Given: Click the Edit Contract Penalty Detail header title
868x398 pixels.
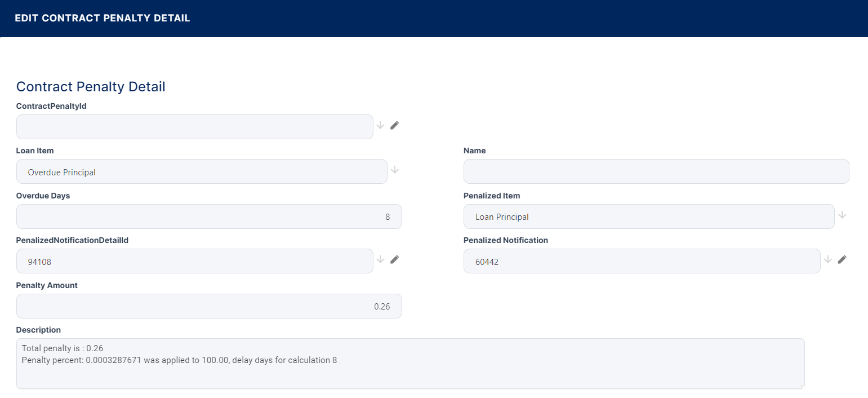Looking at the screenshot, I should pos(103,18).
